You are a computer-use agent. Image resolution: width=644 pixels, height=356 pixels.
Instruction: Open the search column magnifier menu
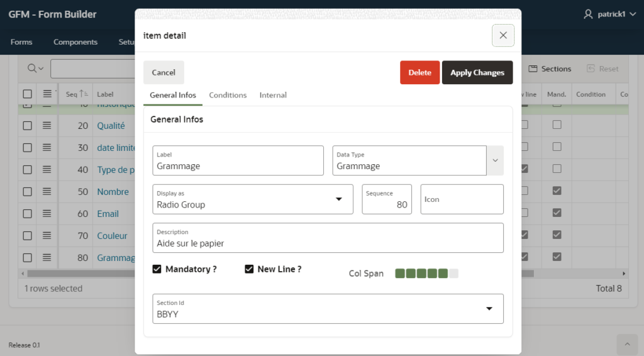[x=35, y=69]
